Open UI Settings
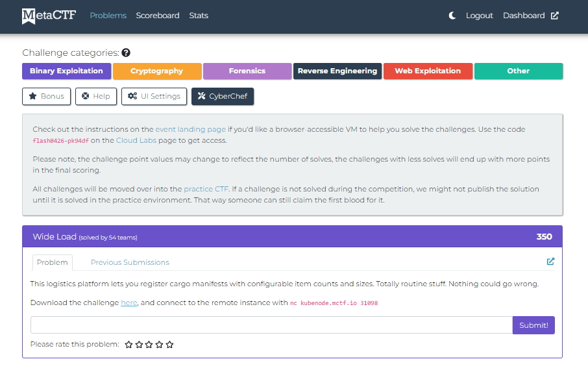This screenshot has height=370, width=588. point(154,97)
